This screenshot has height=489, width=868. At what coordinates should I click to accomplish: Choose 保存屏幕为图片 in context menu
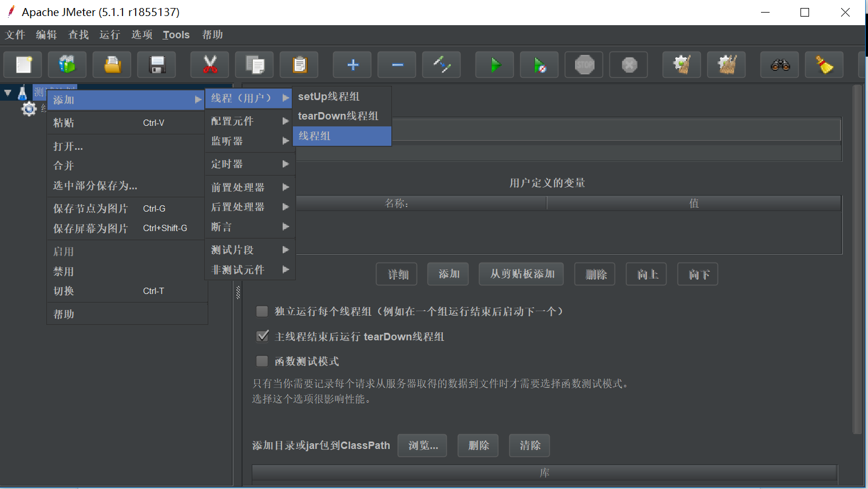[127, 228]
